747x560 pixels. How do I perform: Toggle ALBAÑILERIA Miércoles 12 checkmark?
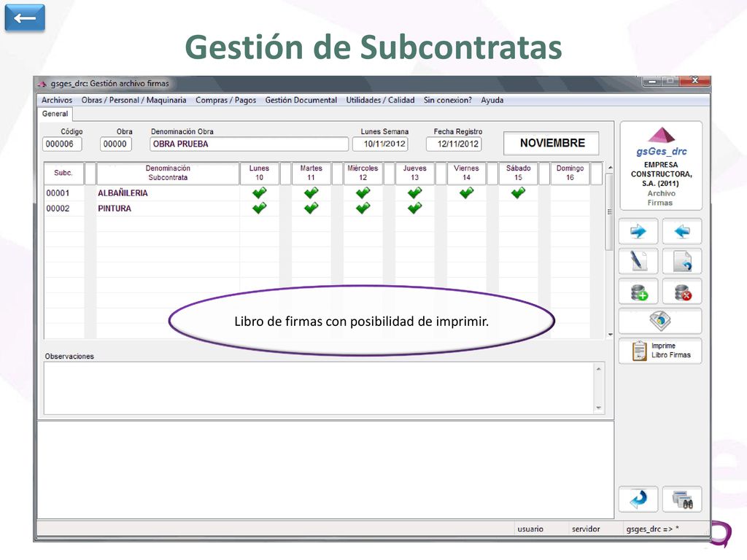pyautogui.click(x=363, y=192)
